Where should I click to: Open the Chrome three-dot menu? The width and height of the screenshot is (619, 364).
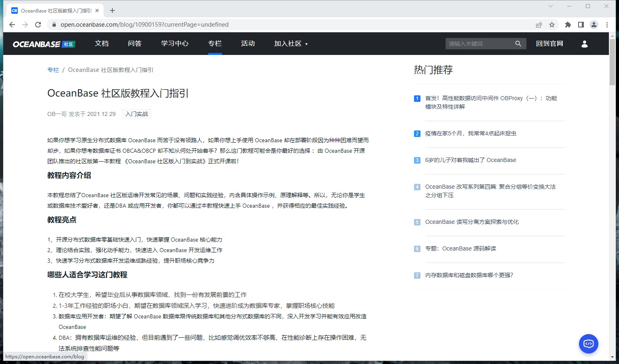point(607,25)
